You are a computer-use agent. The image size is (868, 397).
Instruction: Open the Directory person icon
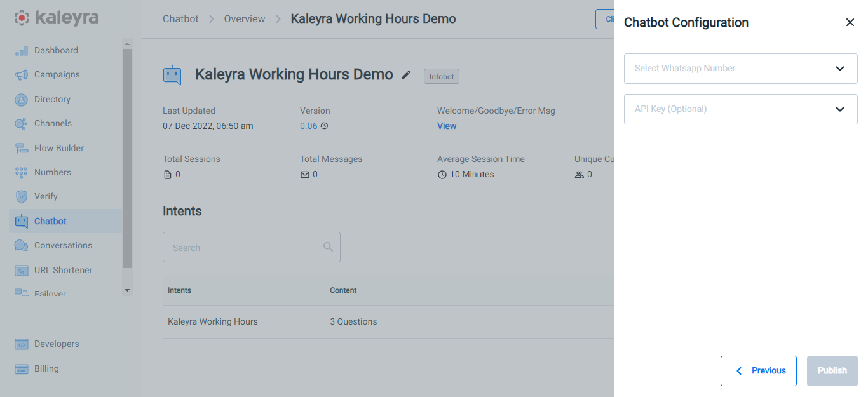point(22,99)
